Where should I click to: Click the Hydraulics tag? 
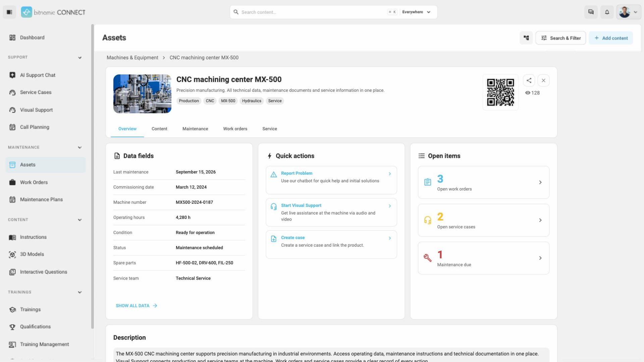(x=252, y=101)
